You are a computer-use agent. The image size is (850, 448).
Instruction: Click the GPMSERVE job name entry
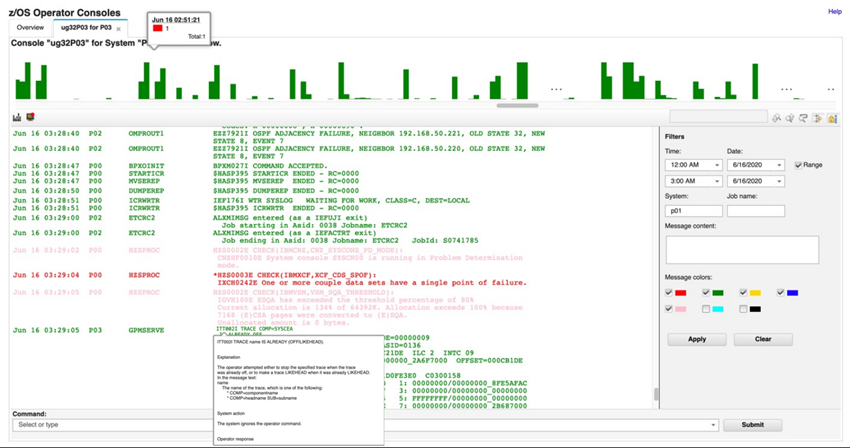tap(146, 330)
